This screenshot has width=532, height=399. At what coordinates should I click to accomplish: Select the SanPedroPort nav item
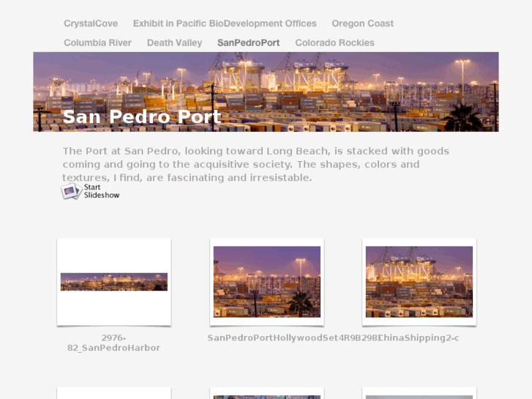pos(248,42)
